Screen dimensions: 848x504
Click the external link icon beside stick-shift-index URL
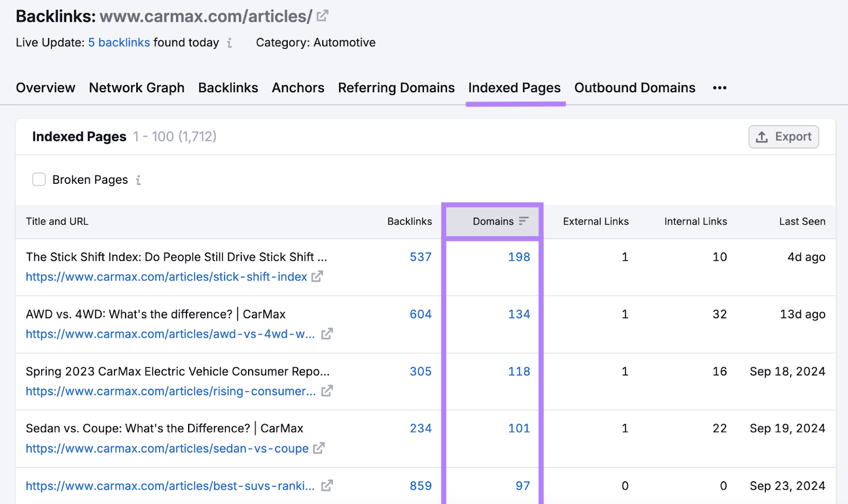click(x=317, y=276)
